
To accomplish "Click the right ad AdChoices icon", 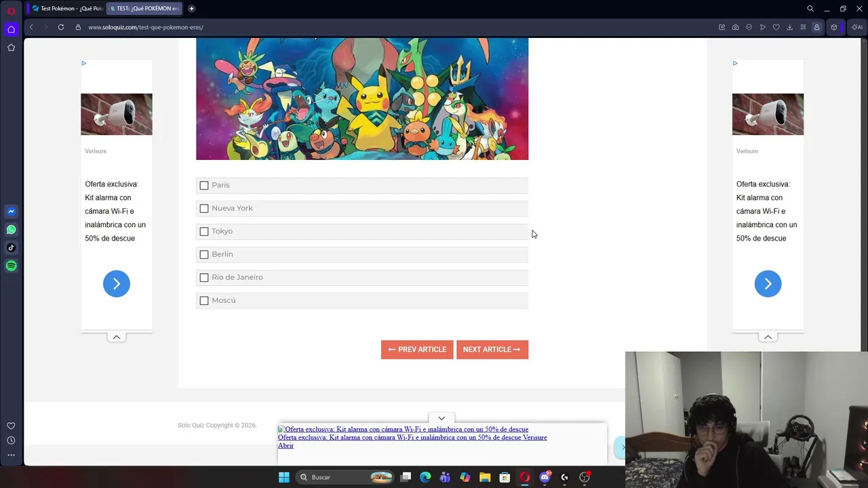I will click(735, 63).
